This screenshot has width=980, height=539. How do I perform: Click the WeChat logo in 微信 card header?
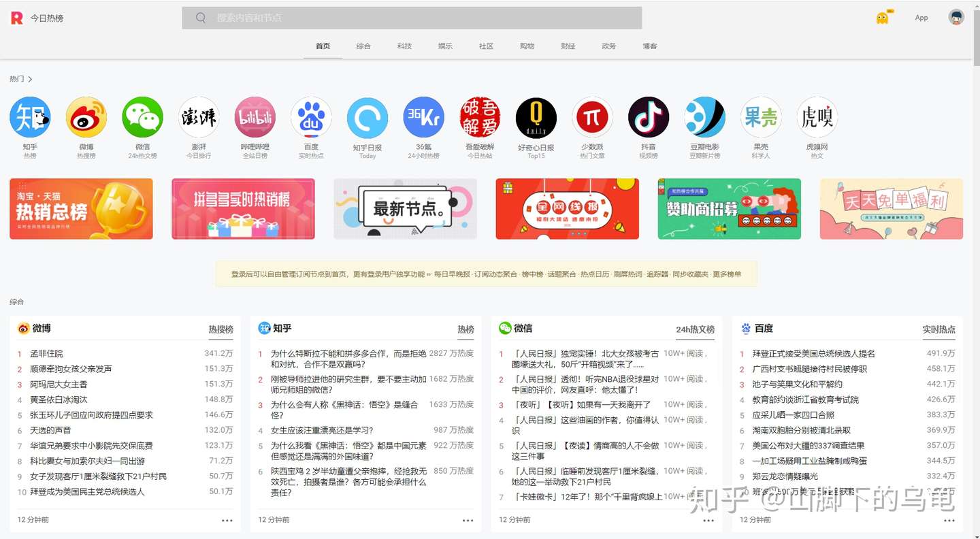point(505,329)
